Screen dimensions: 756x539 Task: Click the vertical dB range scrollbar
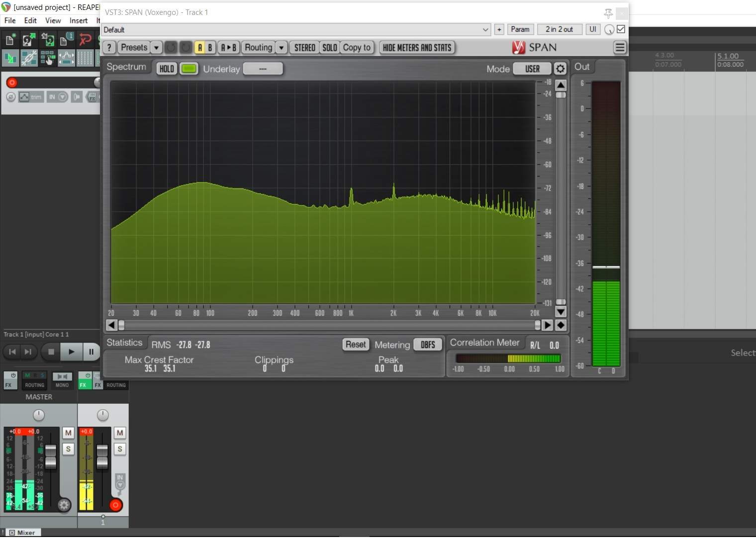click(561, 198)
